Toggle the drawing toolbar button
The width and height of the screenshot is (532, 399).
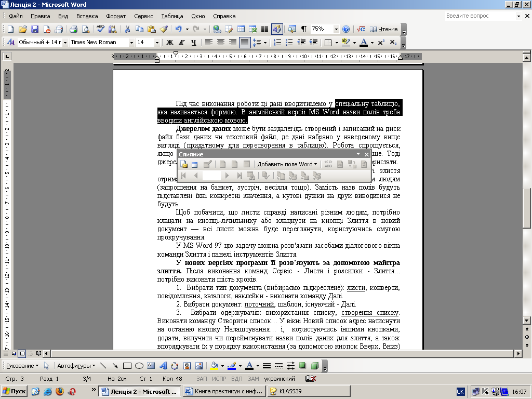pos(277,29)
